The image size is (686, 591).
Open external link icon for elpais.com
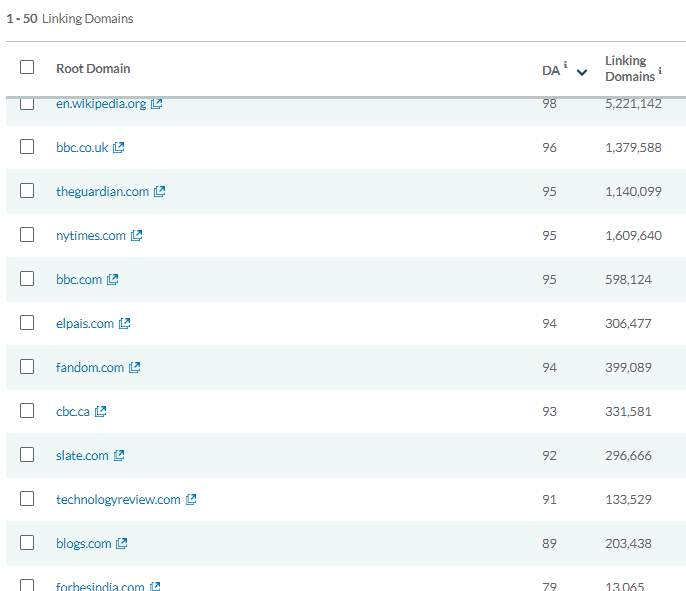point(124,323)
